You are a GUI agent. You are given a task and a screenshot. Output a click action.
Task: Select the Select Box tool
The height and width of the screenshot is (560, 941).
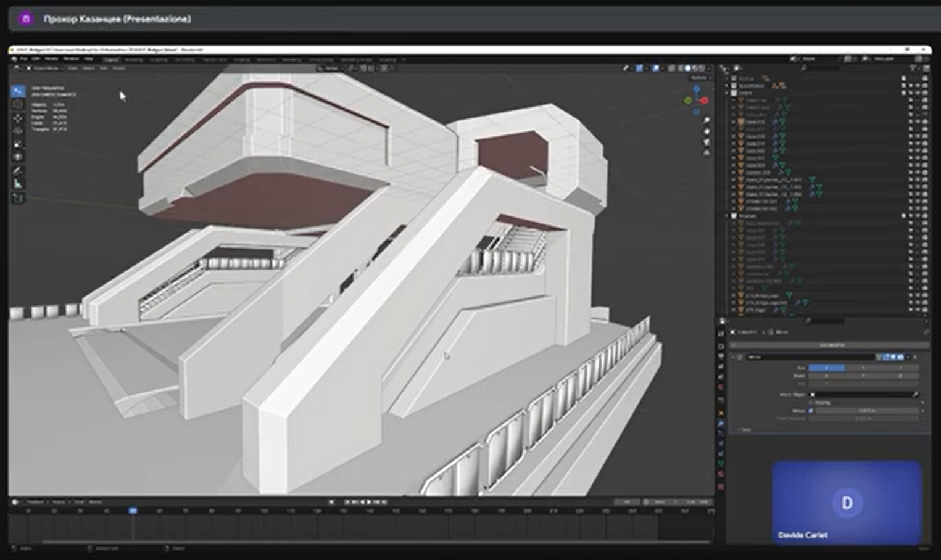18,91
